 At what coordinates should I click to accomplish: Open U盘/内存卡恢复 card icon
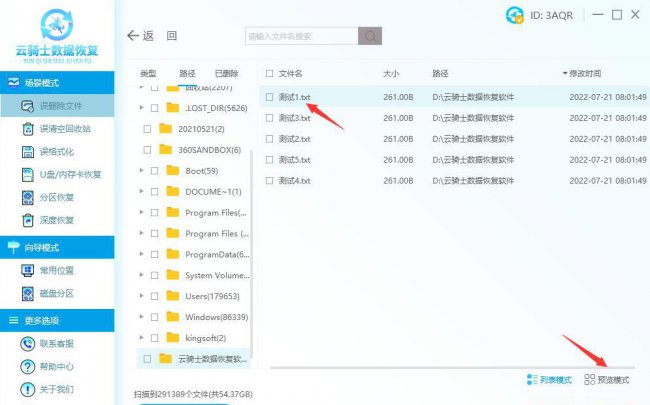coord(27,175)
